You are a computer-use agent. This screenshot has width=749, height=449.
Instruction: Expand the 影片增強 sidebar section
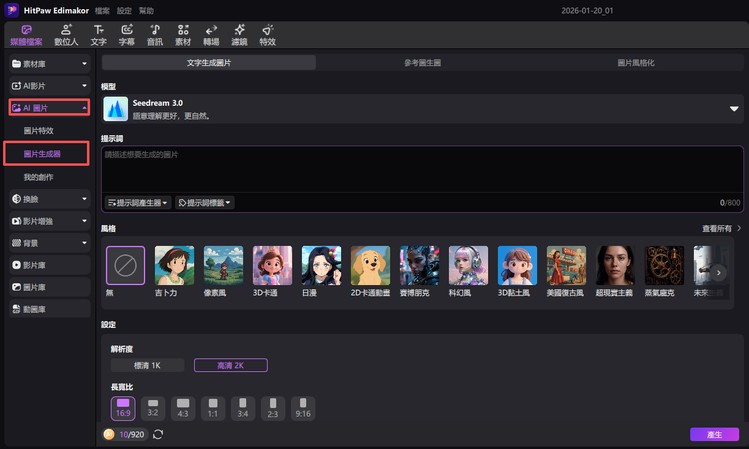pos(50,221)
